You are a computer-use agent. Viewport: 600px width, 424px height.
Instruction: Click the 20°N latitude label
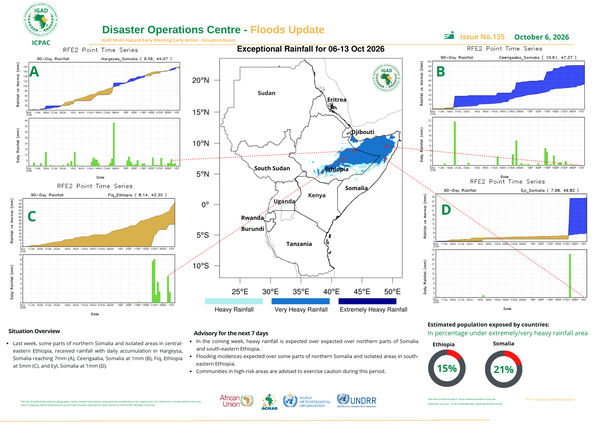pyautogui.click(x=201, y=80)
